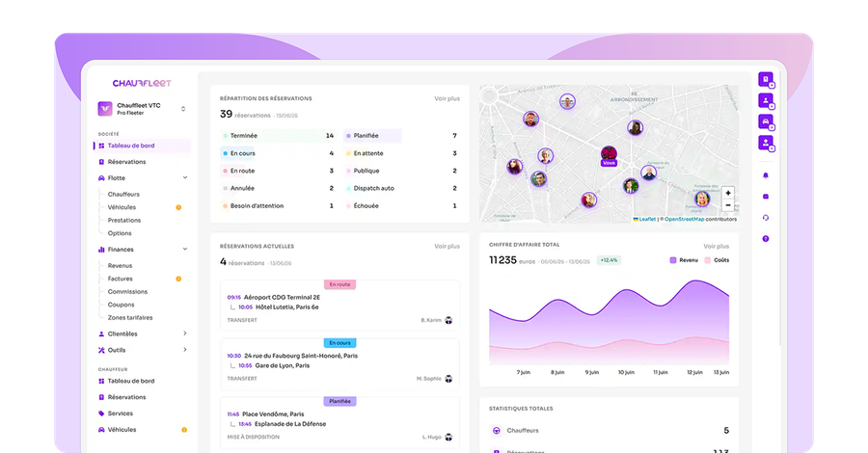Click the Revenu legend swatch
868x453 pixels.
pos(673,260)
